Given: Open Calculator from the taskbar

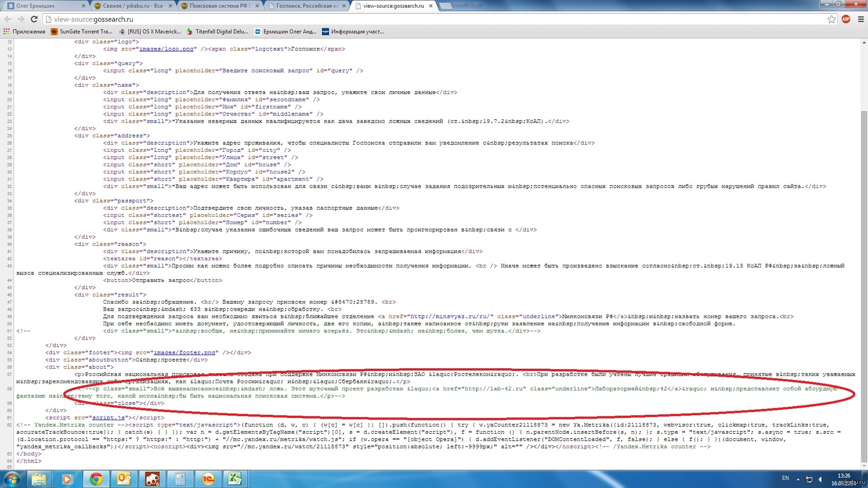Looking at the screenshot, I should click(180, 479).
